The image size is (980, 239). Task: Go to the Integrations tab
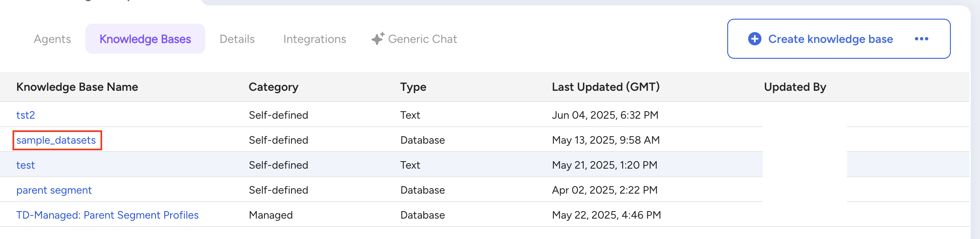(x=314, y=39)
